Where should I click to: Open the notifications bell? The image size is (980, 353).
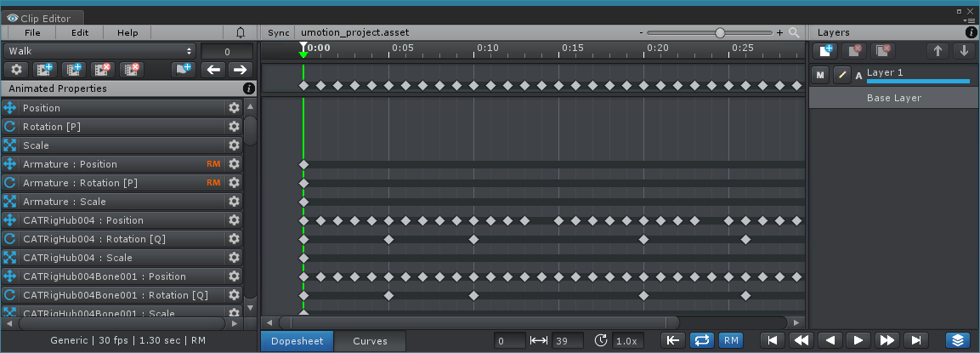pyautogui.click(x=241, y=32)
